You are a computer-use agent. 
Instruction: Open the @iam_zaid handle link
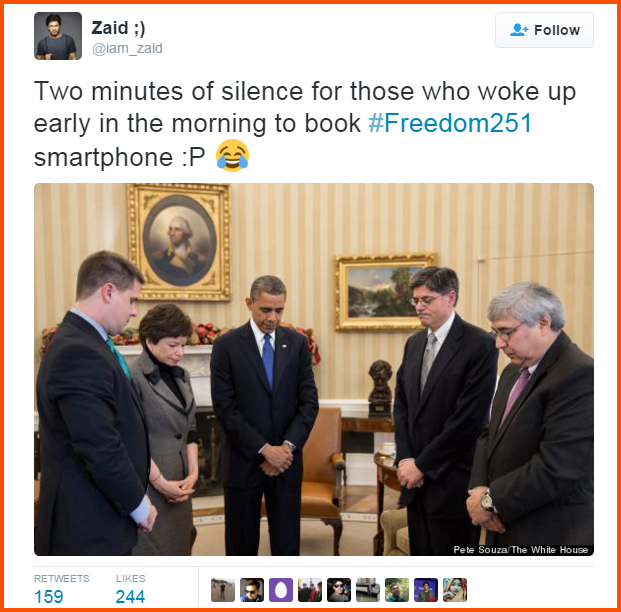pyautogui.click(x=127, y=48)
